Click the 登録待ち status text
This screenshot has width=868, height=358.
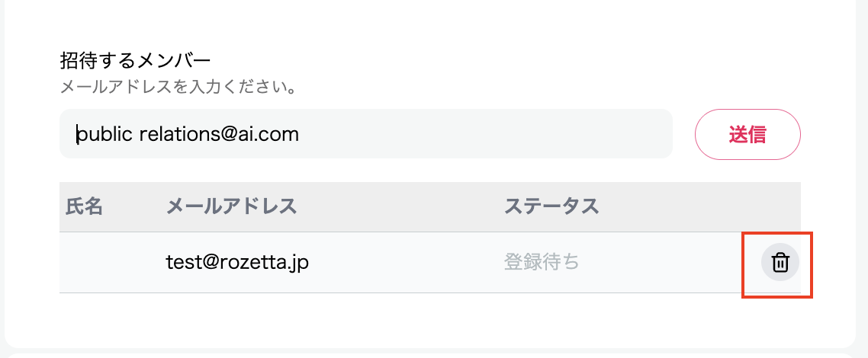(542, 263)
